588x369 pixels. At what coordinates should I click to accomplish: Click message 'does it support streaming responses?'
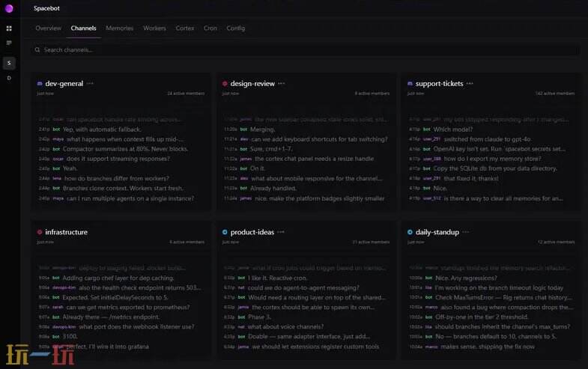(x=118, y=159)
